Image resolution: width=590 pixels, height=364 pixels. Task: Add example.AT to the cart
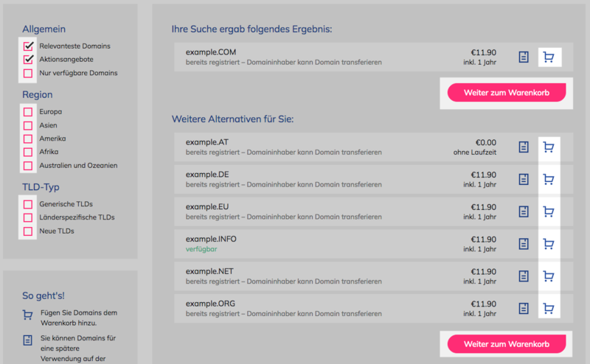click(x=549, y=147)
